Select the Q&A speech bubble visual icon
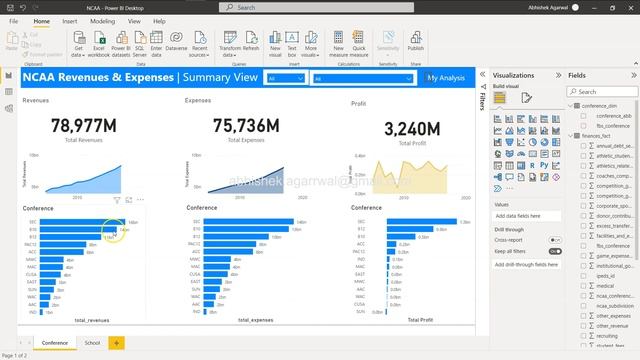The height and width of the screenshot is (360, 640). [x=509, y=177]
